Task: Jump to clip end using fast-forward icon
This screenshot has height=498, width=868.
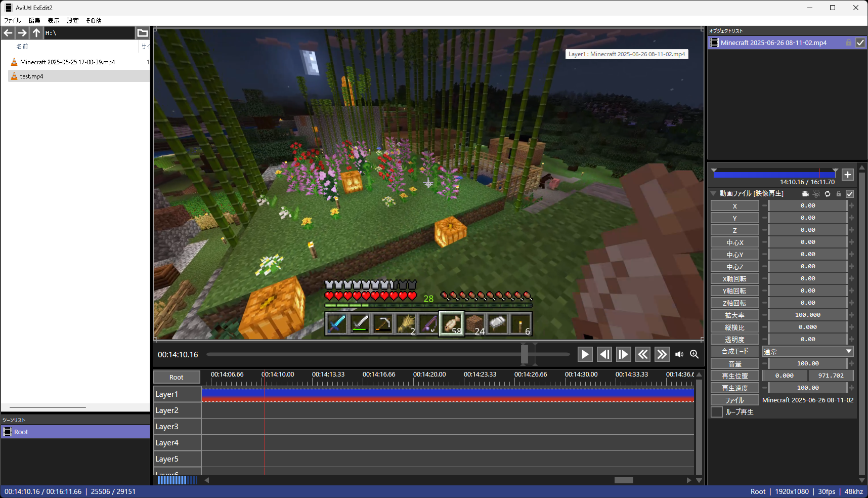Action: pyautogui.click(x=662, y=354)
